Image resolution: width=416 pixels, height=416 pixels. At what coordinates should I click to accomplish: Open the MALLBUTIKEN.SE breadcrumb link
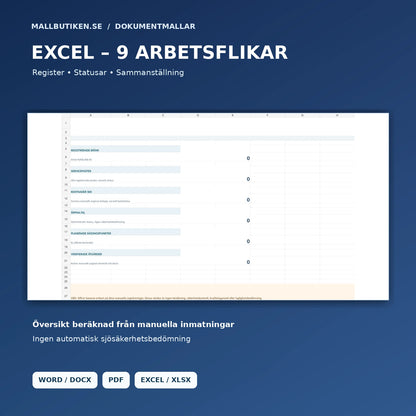click(x=67, y=26)
